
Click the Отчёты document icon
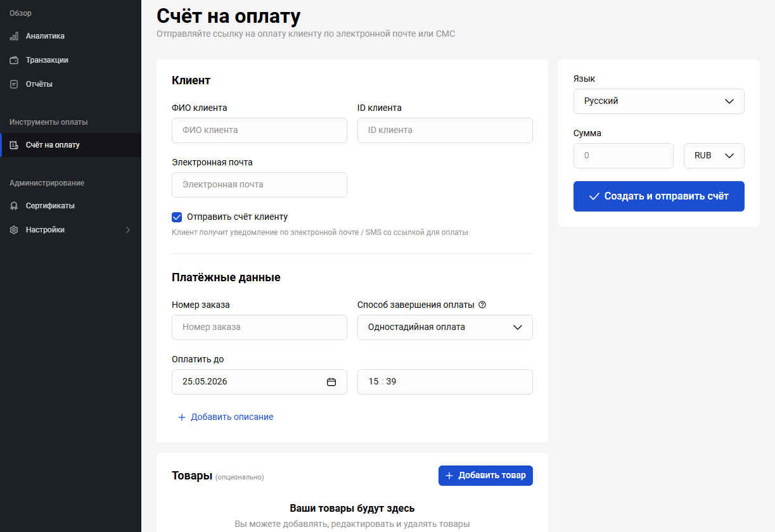coord(14,84)
